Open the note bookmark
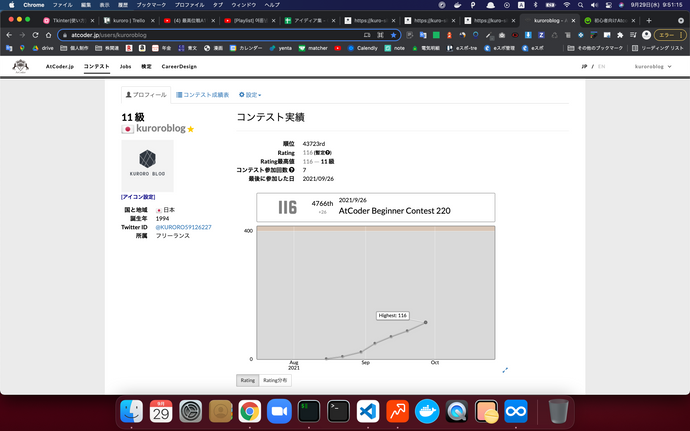This screenshot has width=690, height=431. [x=395, y=48]
